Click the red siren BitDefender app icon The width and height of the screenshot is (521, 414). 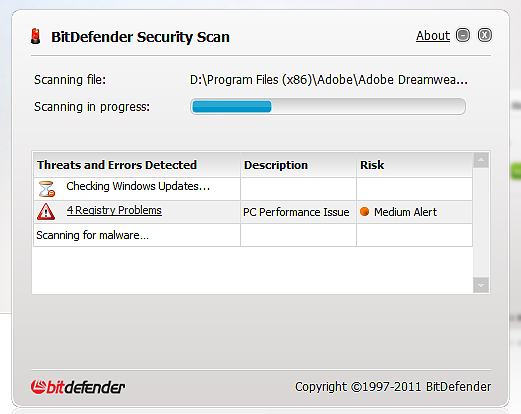tap(36, 36)
